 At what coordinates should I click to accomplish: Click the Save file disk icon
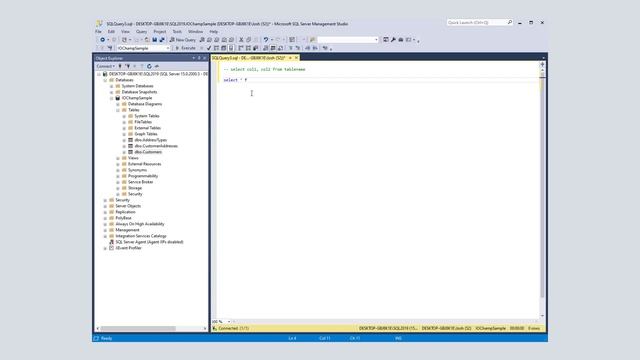pos(155,40)
